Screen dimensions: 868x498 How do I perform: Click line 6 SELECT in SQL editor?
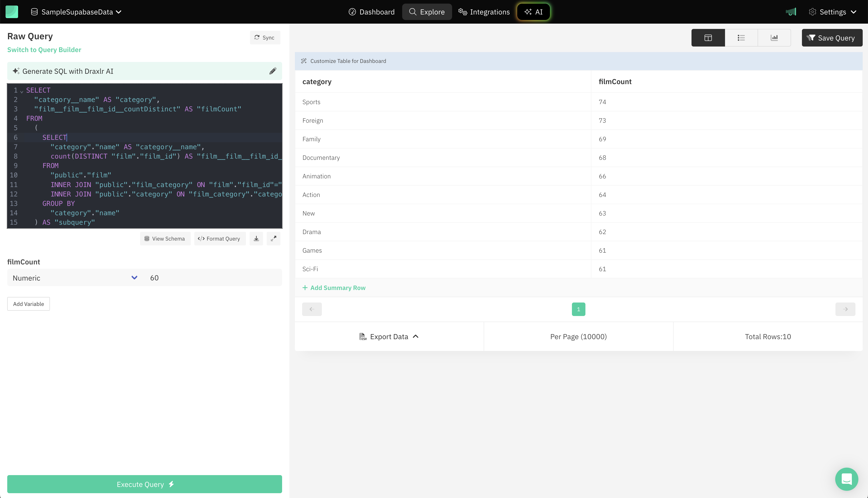(54, 137)
